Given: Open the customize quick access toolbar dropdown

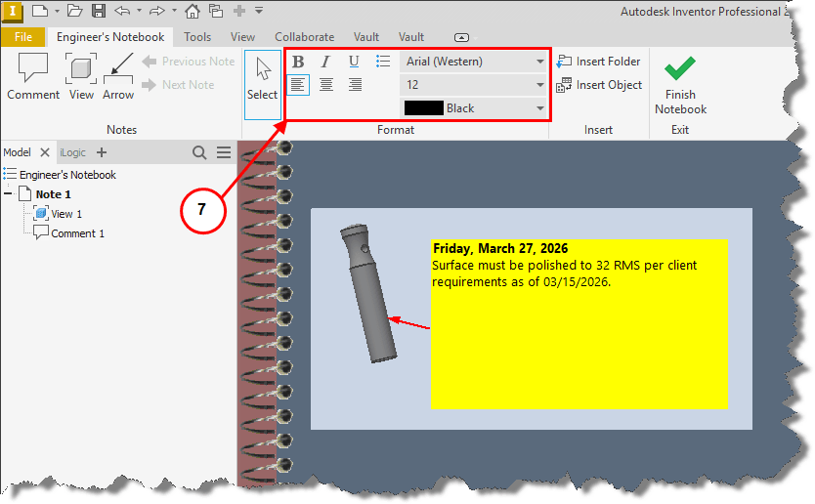Looking at the screenshot, I should (x=259, y=11).
